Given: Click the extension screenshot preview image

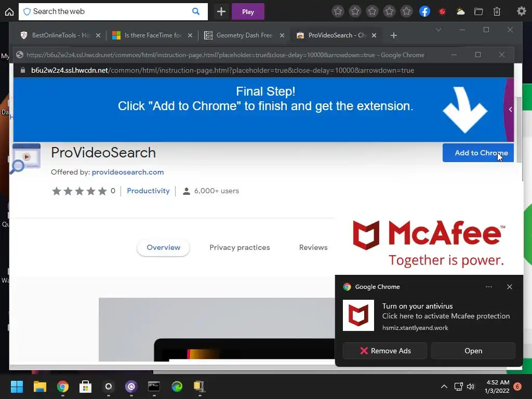Looking at the screenshot, I should click(217, 329).
